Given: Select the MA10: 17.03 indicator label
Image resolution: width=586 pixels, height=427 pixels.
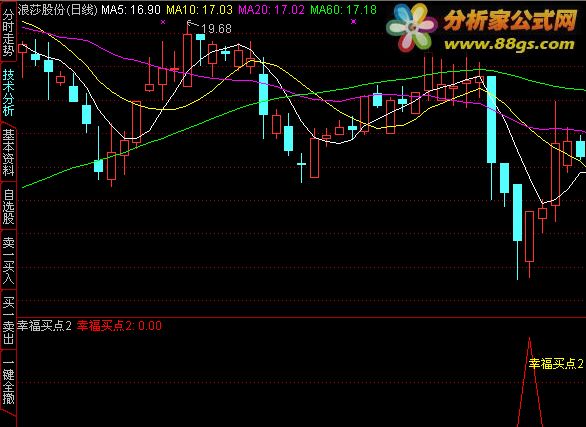Looking at the screenshot, I should (199, 10).
